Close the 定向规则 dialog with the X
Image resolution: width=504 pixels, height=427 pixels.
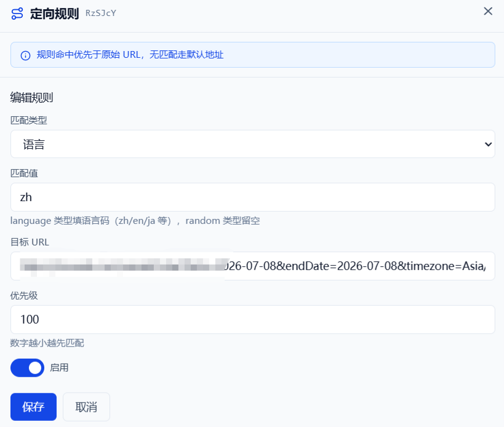pyautogui.click(x=488, y=11)
